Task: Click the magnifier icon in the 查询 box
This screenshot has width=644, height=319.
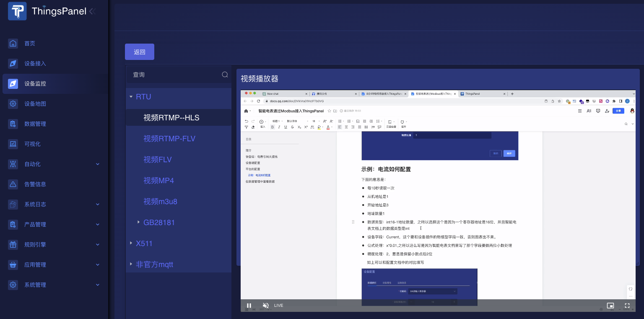Action: (225, 74)
